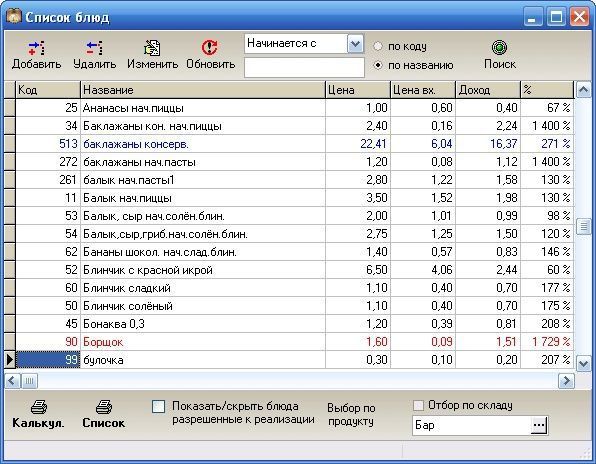This screenshot has width=596, height=464.
Task: Sort by the 'Название' column header
Action: click(x=203, y=90)
